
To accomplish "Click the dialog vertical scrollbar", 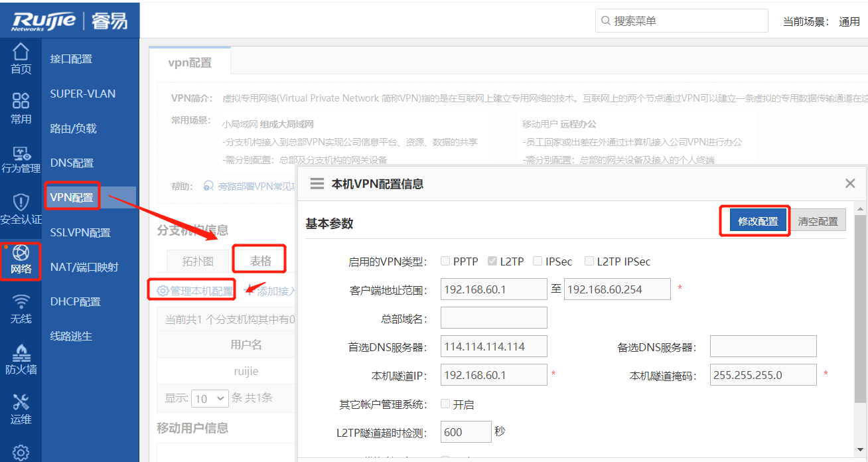I will pyautogui.click(x=860, y=309).
